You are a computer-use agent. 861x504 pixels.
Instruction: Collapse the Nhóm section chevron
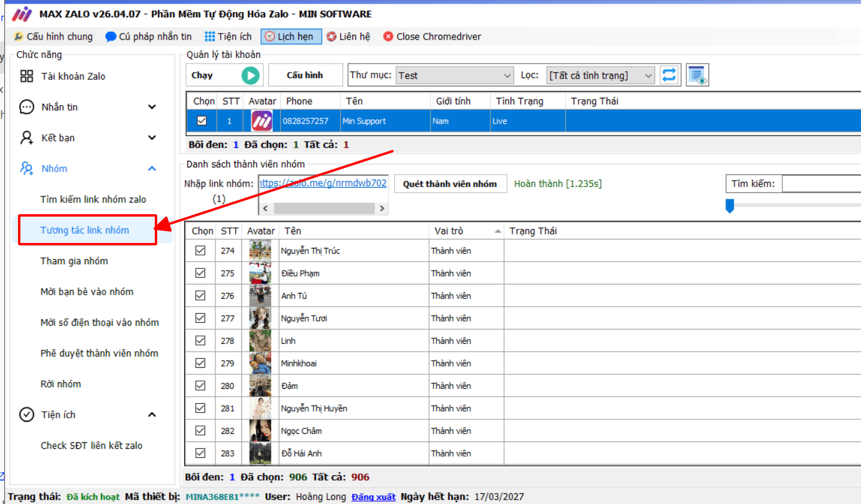pyautogui.click(x=152, y=169)
